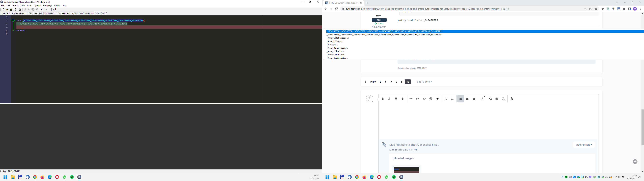Click the choose files link
This screenshot has height=181, width=644.
pyautogui.click(x=431, y=145)
